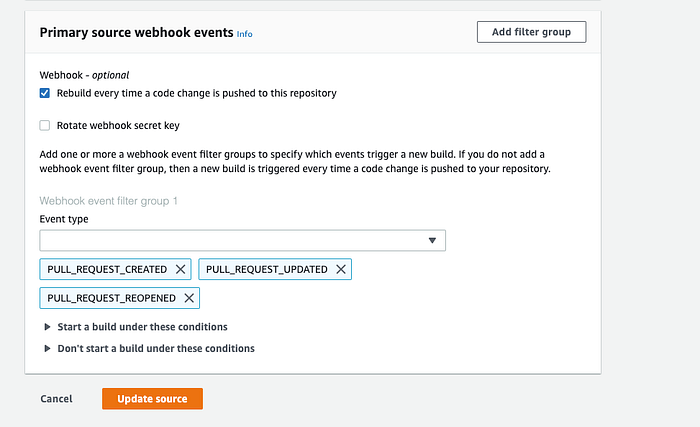
Task: Open the Event type combo box
Action: 242,241
